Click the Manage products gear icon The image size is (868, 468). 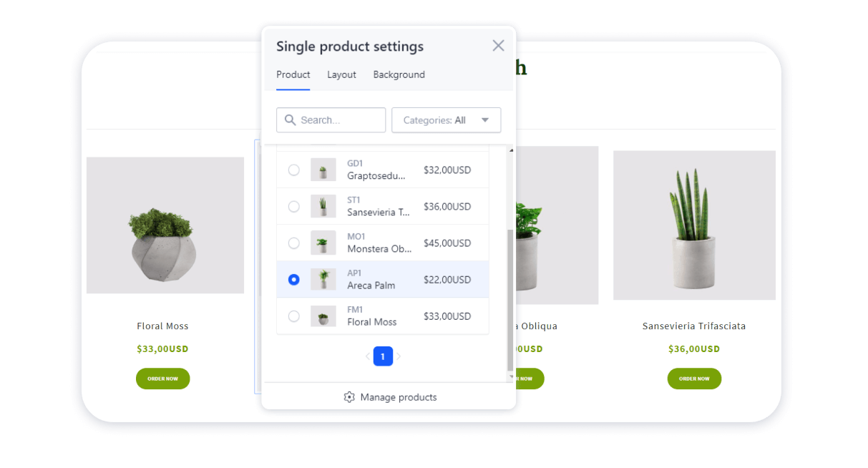pyautogui.click(x=349, y=397)
